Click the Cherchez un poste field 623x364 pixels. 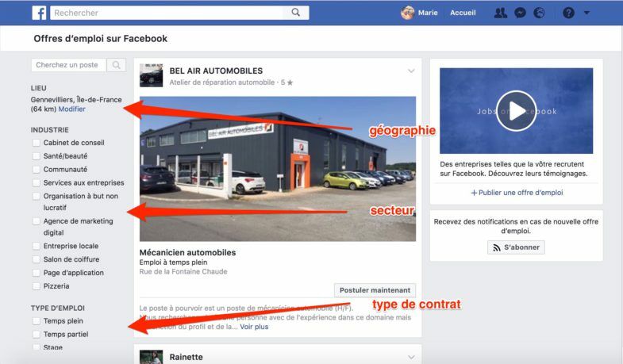point(69,65)
